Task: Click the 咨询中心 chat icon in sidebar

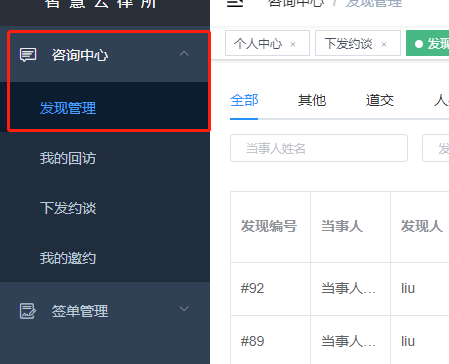Action: tap(28, 55)
